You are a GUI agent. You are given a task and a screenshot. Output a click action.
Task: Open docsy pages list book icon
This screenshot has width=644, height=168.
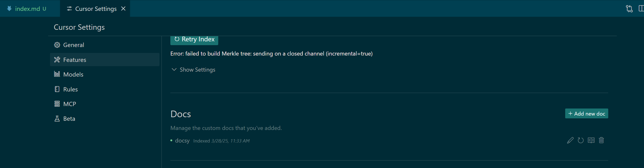(591, 140)
